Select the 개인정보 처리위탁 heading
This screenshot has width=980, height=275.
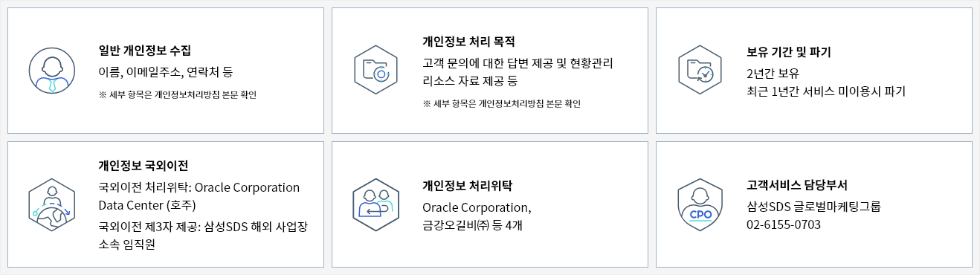tap(468, 185)
